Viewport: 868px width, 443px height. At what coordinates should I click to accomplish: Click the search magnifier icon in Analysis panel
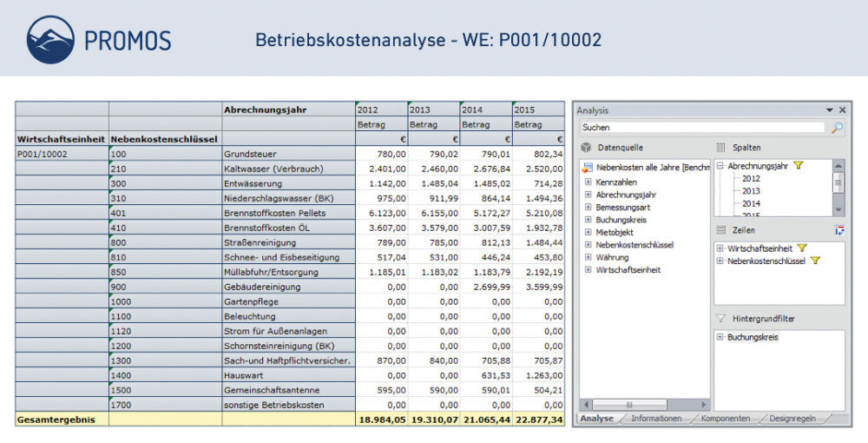[837, 128]
